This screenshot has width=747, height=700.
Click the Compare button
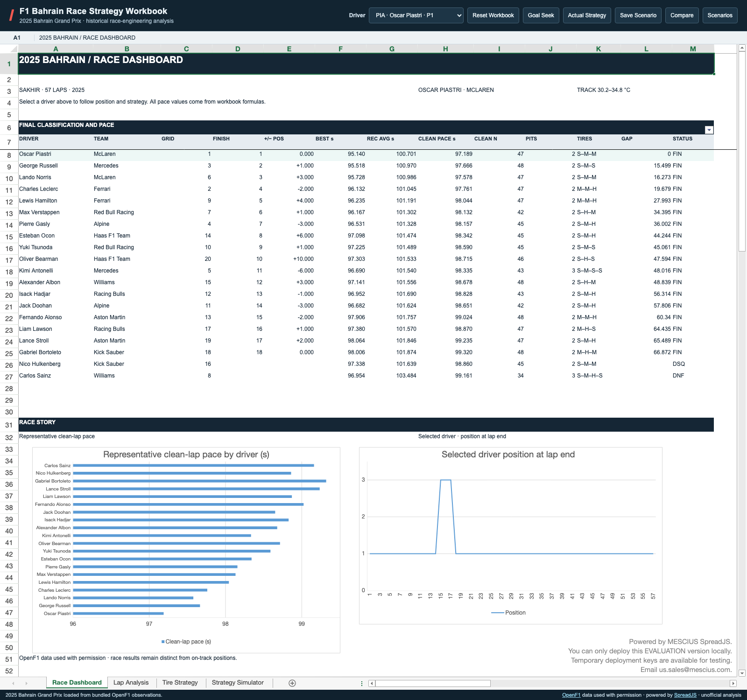pyautogui.click(x=682, y=15)
